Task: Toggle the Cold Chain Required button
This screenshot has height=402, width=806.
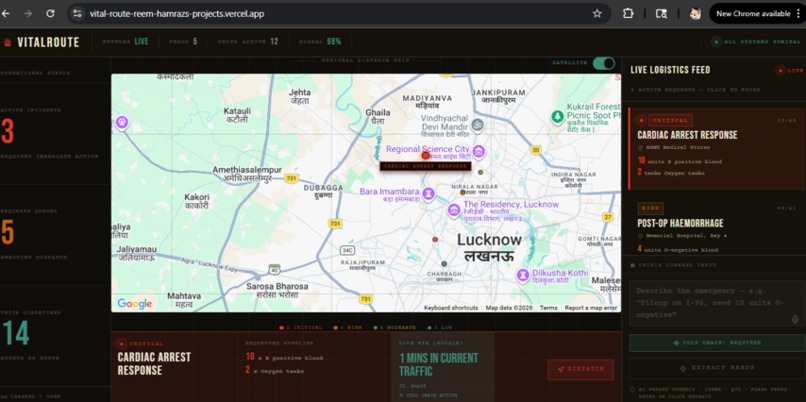Action: [717, 343]
